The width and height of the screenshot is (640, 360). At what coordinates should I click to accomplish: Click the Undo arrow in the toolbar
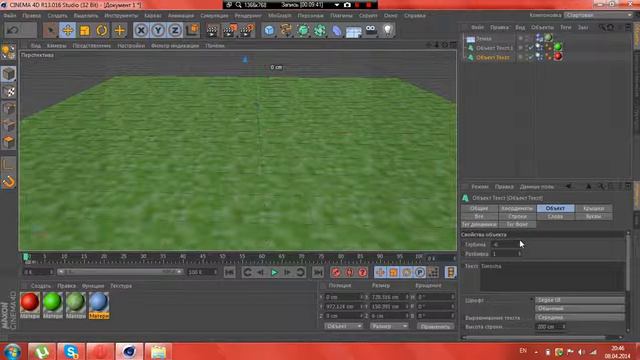[13, 30]
